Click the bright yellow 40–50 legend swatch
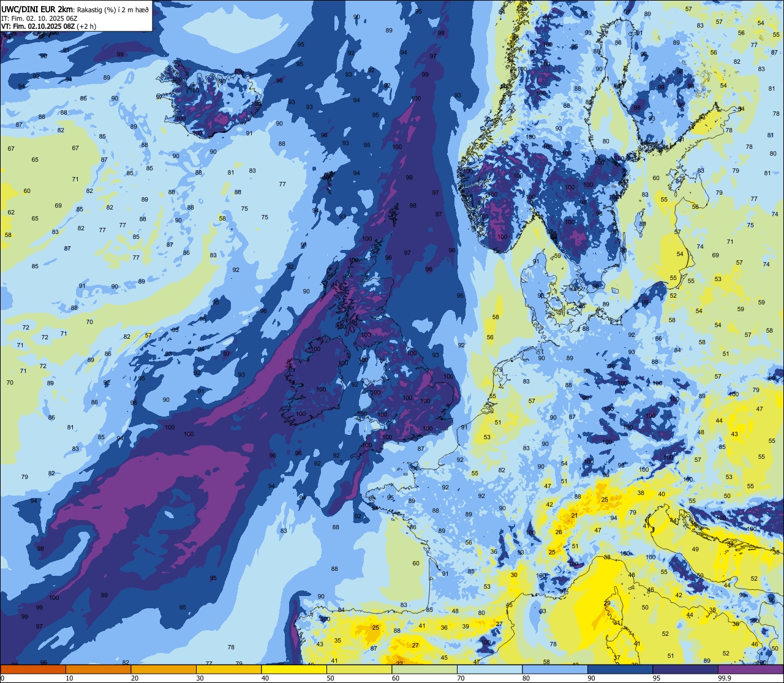The height and width of the screenshot is (683, 784). [x=294, y=670]
